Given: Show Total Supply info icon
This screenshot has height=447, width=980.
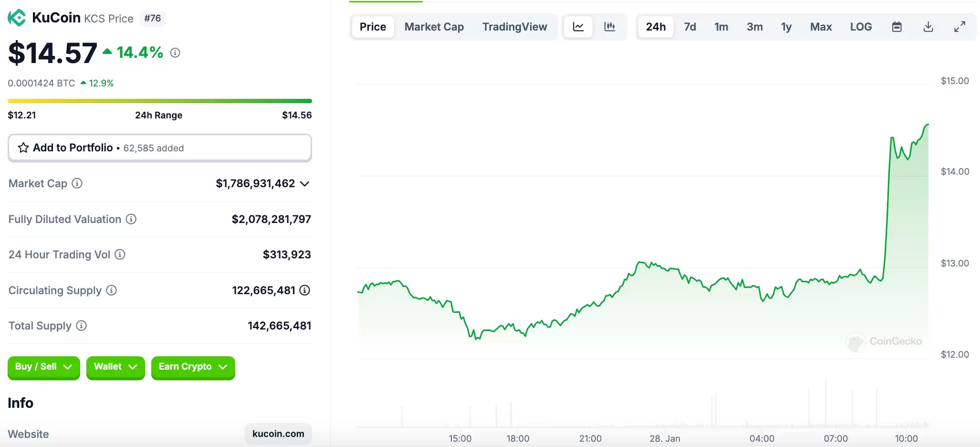Looking at the screenshot, I should point(82,326).
